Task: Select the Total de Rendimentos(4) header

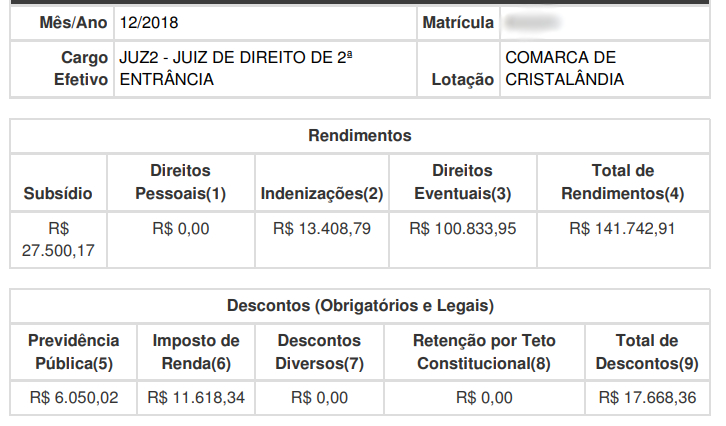Action: pos(623,182)
